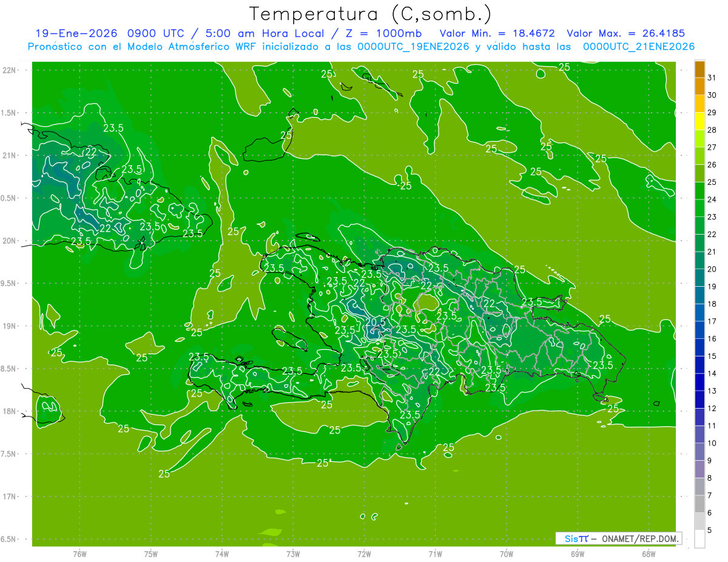Click the '17N' latitude axis label
728x562 pixels.
tap(9, 497)
